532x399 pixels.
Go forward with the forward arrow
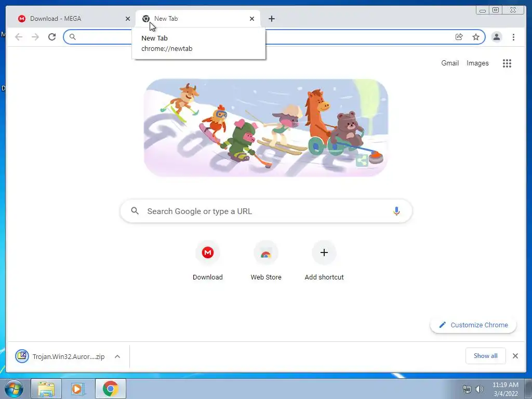pyautogui.click(x=35, y=37)
